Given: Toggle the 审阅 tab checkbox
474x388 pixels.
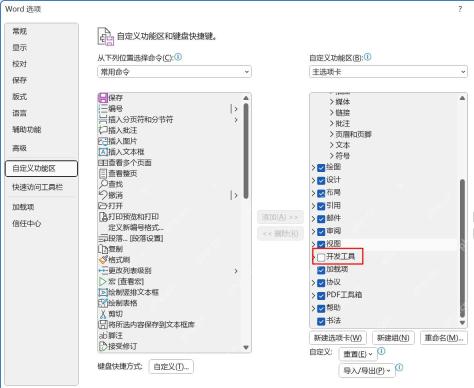Looking at the screenshot, I should pos(321,231).
